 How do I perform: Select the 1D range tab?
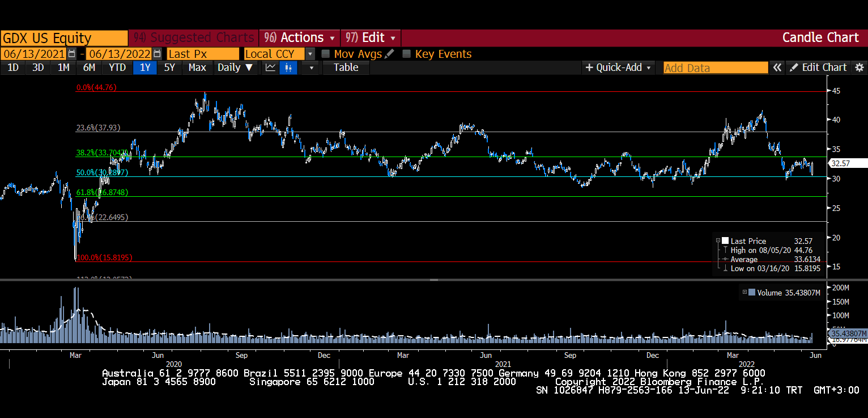coord(12,67)
